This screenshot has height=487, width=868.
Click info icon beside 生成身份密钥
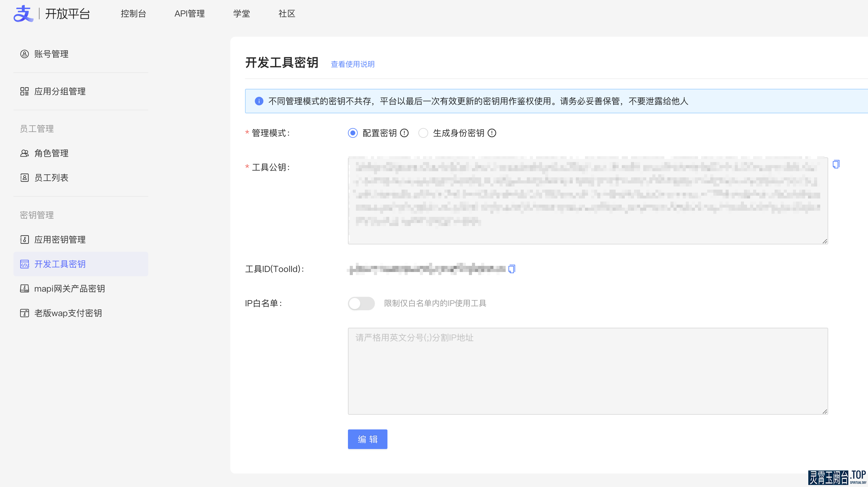pyautogui.click(x=492, y=133)
